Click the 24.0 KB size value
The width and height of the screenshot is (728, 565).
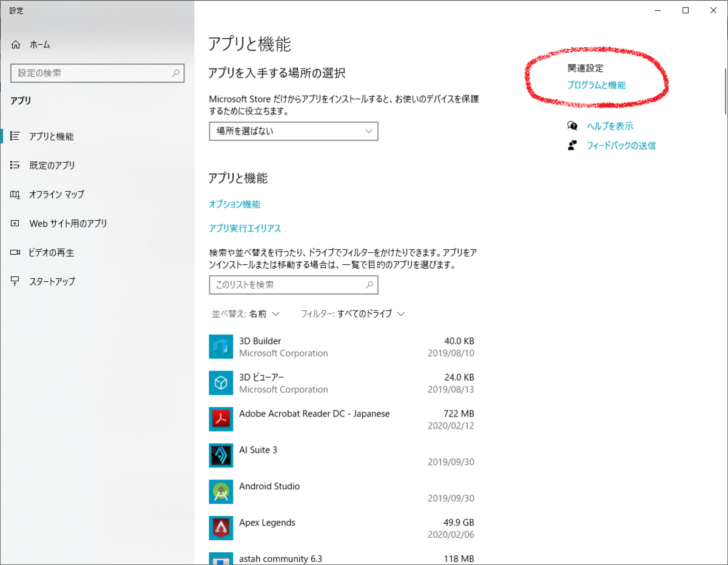pos(459,377)
